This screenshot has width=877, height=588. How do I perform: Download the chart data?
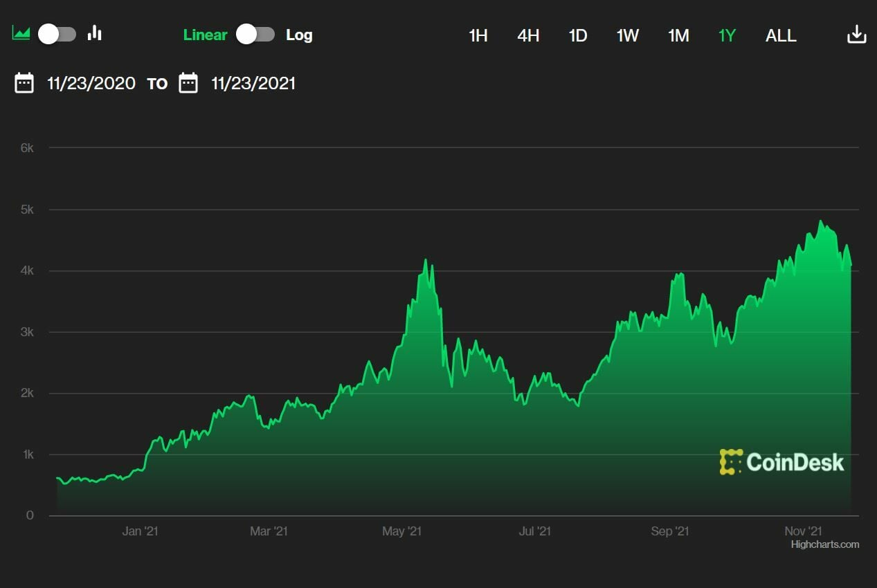coord(856,35)
